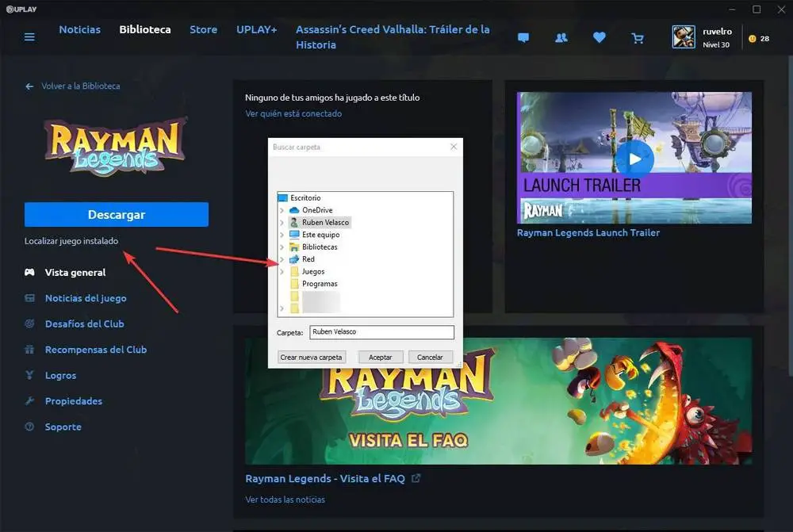Select the Programas folder
This screenshot has height=532, width=793.
(x=320, y=284)
